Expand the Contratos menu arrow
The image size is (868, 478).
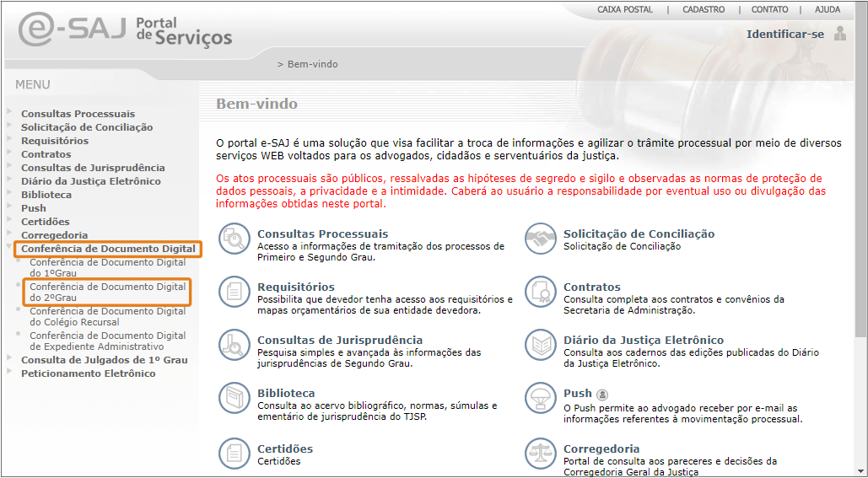click(x=9, y=152)
